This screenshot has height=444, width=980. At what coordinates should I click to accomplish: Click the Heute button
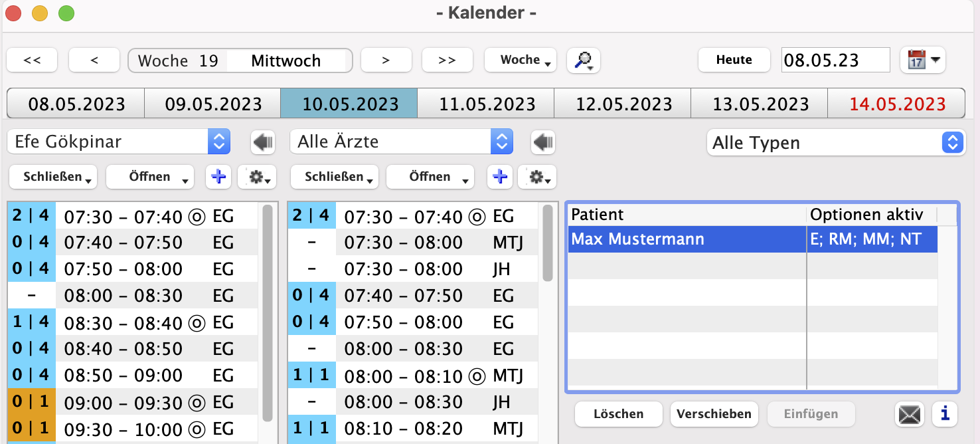tap(734, 60)
